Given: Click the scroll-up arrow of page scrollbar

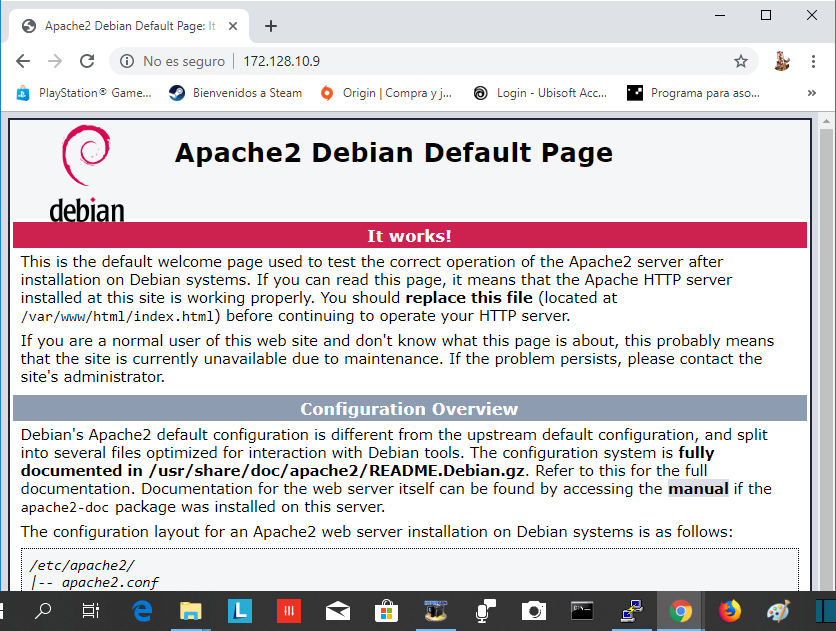Looking at the screenshot, I should pos(826,123).
